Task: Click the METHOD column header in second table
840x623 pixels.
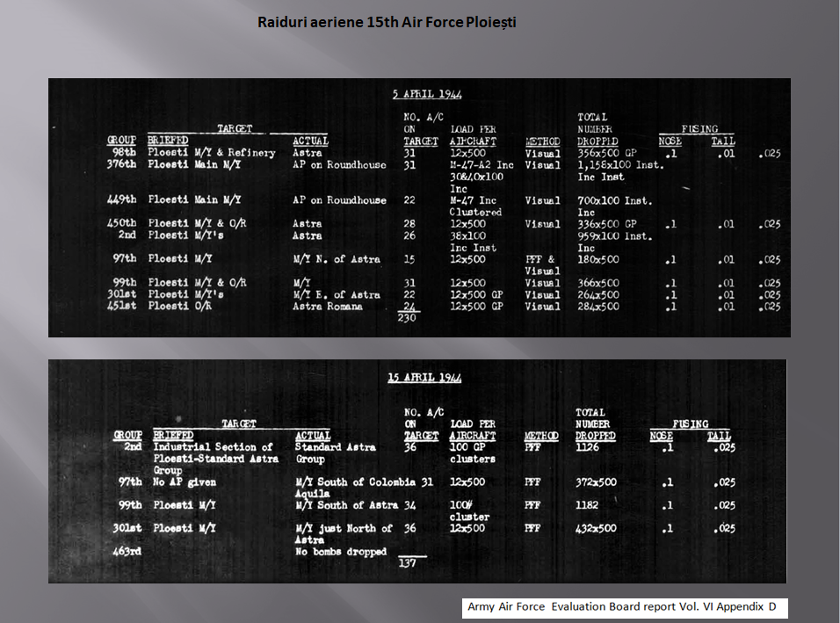Action: [541, 436]
